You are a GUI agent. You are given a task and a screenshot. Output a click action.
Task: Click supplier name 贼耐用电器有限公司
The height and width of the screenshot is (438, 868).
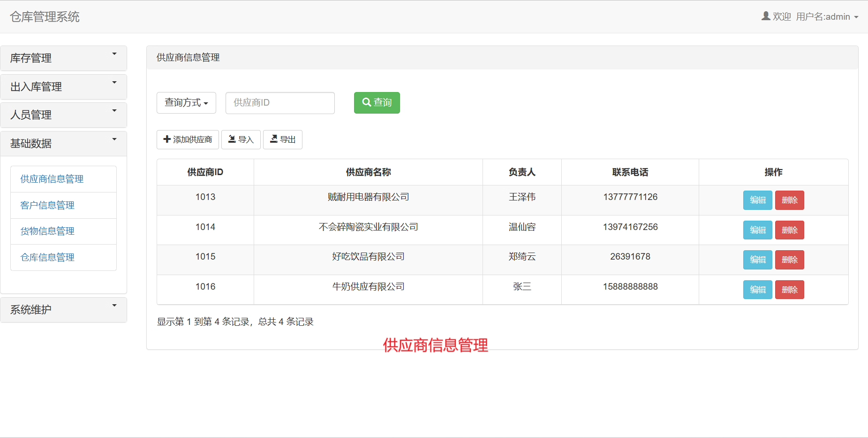[x=368, y=197]
